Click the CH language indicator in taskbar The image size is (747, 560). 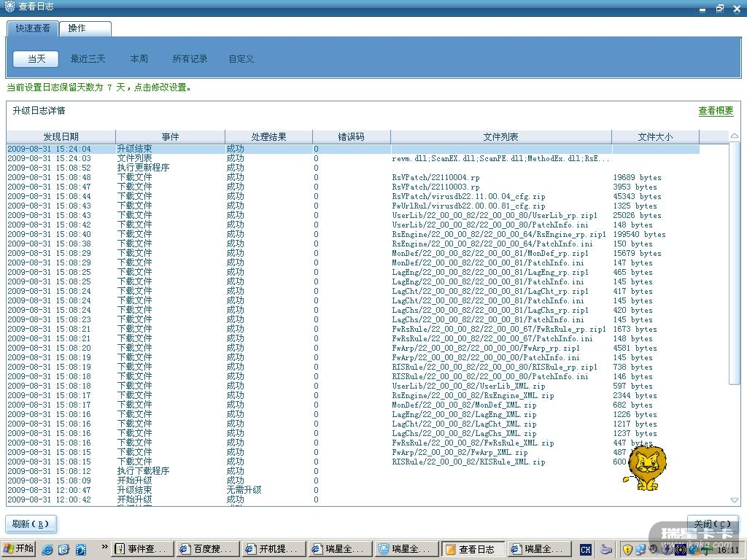(x=585, y=549)
